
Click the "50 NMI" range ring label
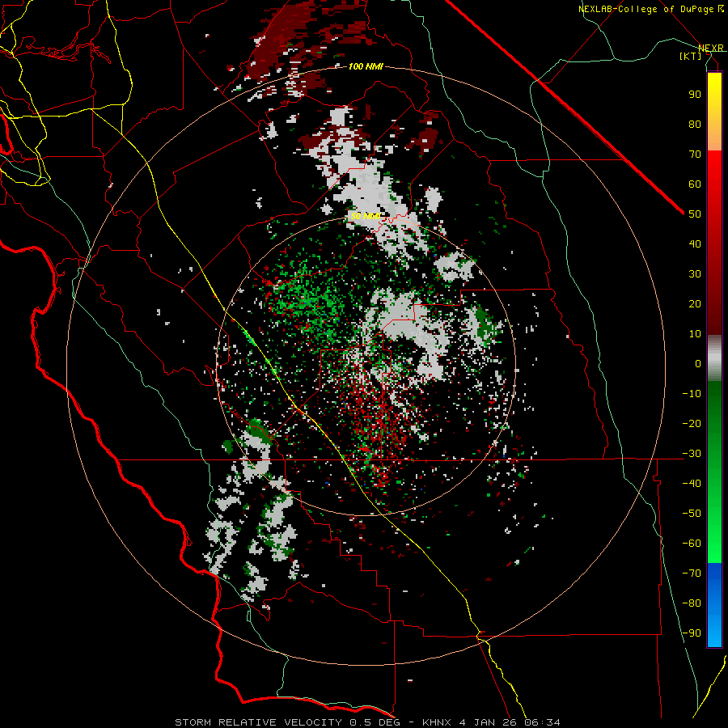(x=366, y=216)
